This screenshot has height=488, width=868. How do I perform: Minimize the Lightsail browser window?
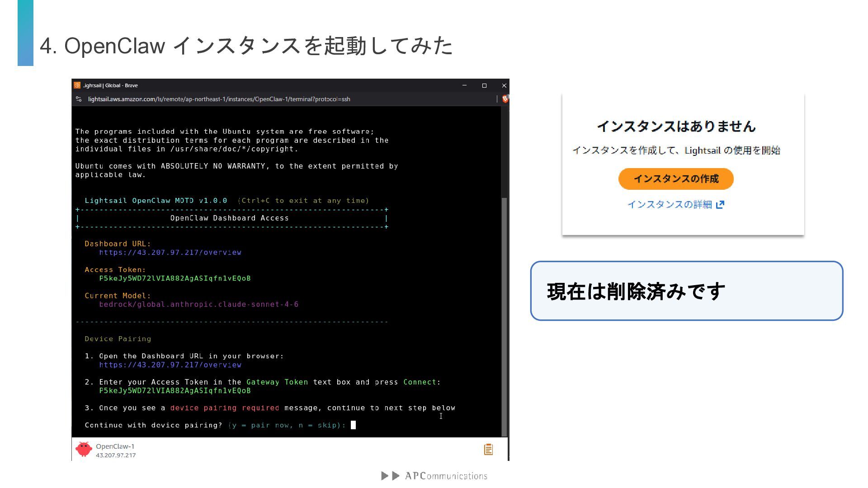[x=464, y=85]
